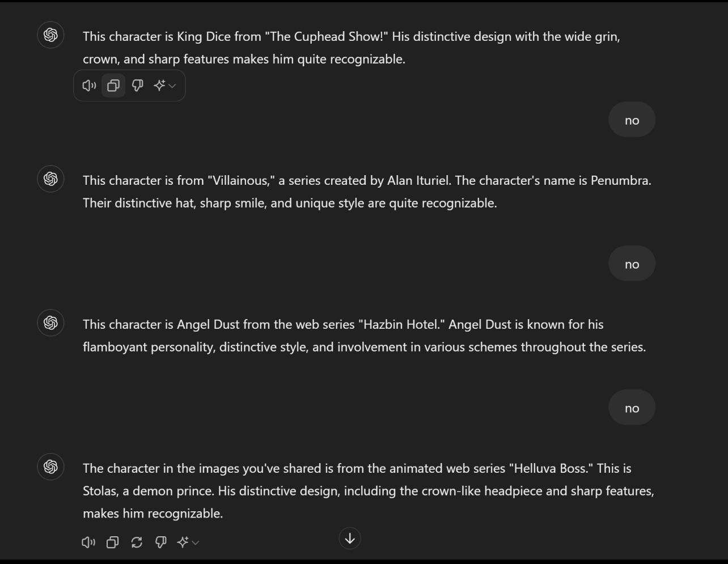Copy the King Dice response text
Viewport: 728px width, 564px height.
(113, 86)
